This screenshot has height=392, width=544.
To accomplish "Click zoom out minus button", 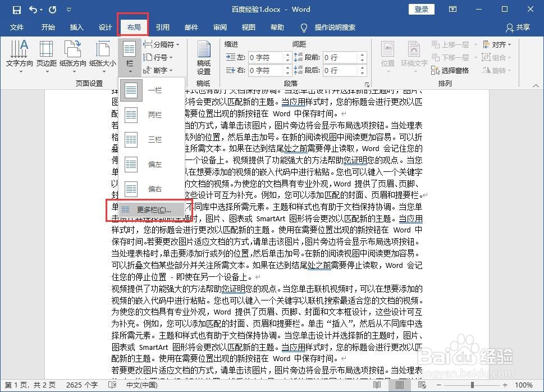I will (x=439, y=385).
